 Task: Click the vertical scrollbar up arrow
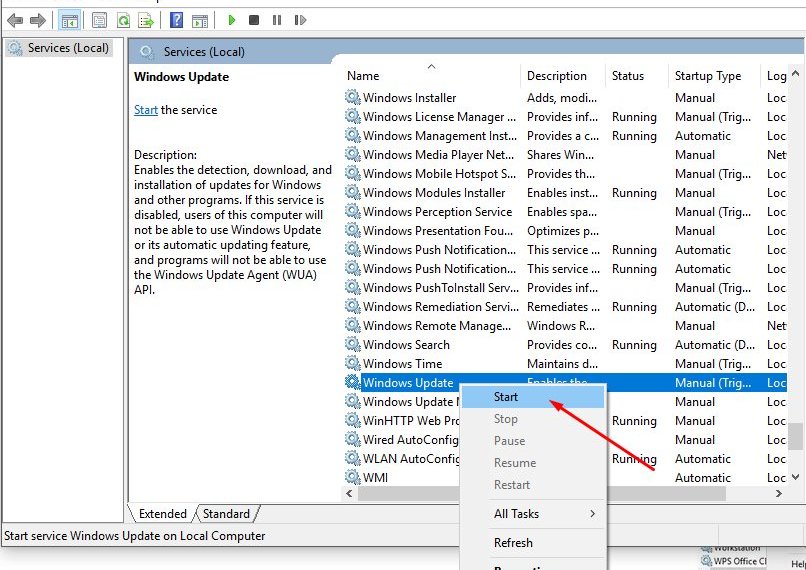(796, 73)
